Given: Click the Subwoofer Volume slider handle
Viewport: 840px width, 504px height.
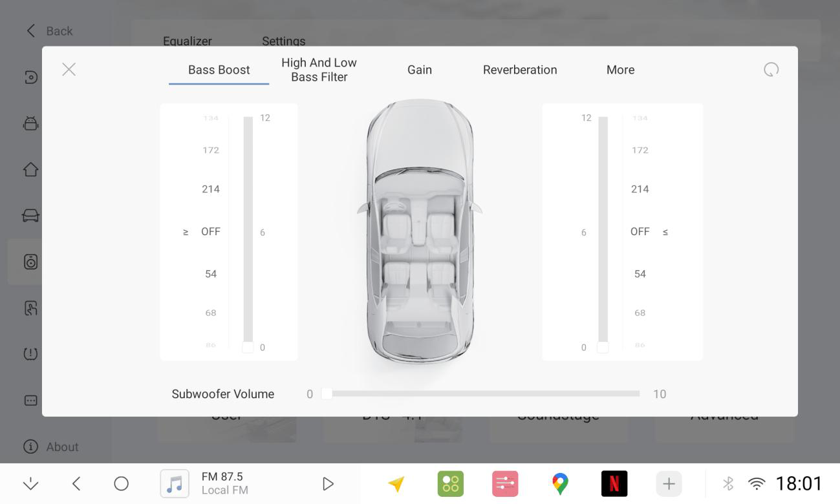Looking at the screenshot, I should pyautogui.click(x=327, y=394).
